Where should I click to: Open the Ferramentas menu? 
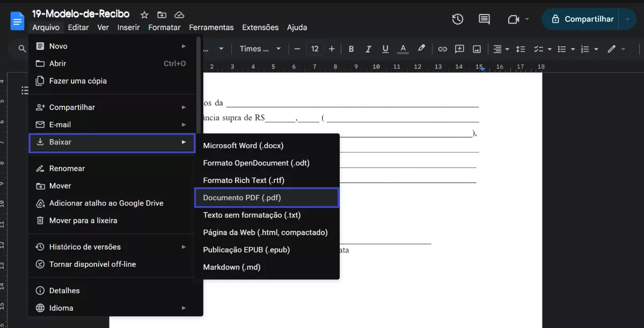211,27
